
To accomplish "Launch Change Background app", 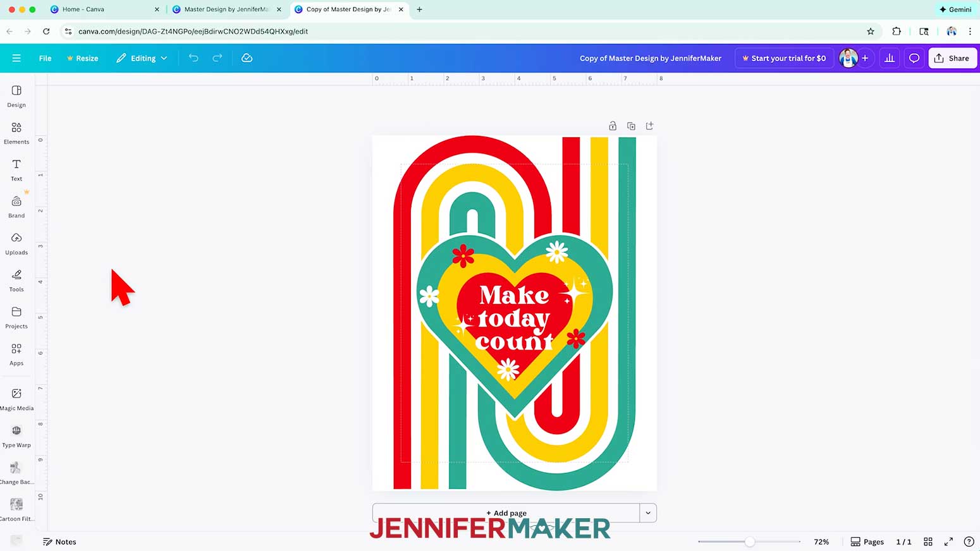I will click(x=16, y=473).
